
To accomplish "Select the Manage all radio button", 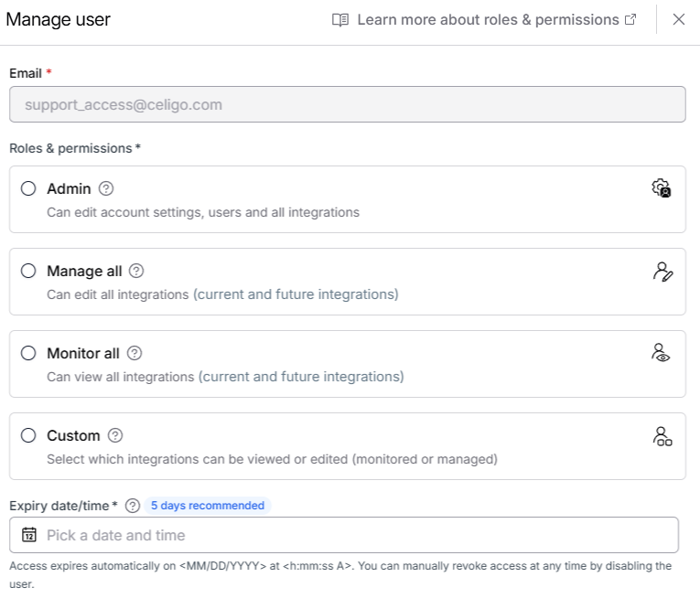I will coord(28,272).
